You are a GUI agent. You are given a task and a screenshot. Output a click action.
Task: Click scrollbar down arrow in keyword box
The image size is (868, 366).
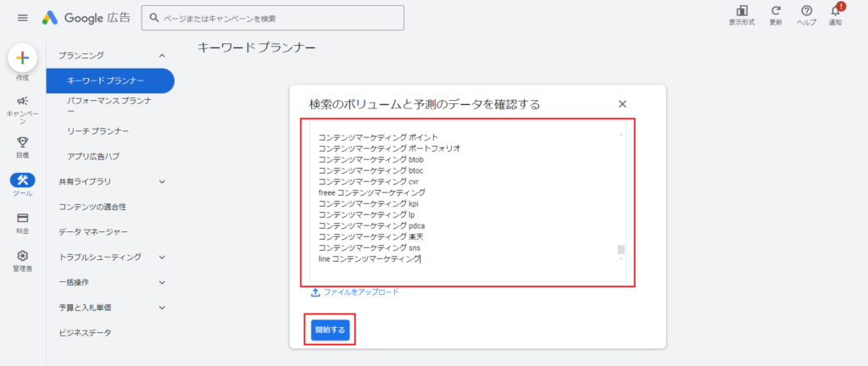pyautogui.click(x=620, y=258)
